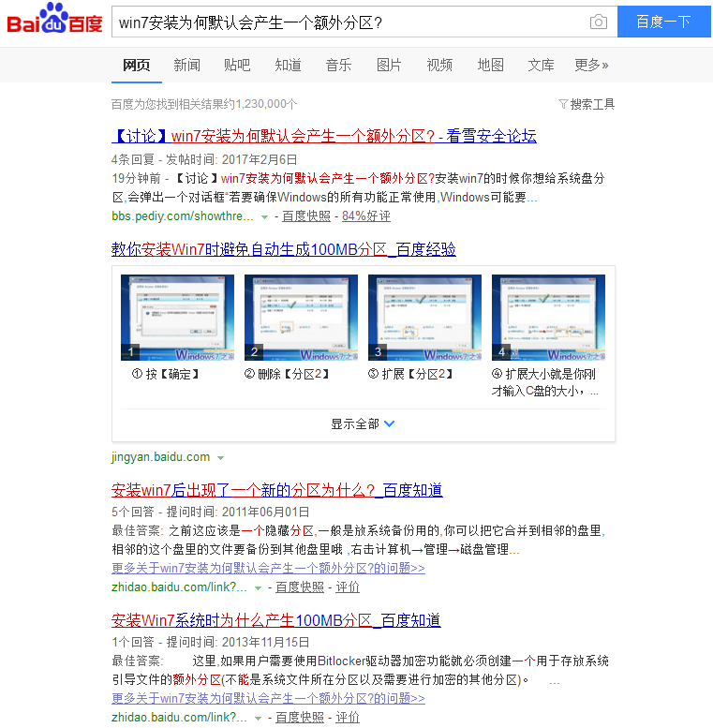This screenshot has height=728, width=713.
Task: Click 5个回答 - 提问时间: 2011年06月01日 text
Action: pos(210,513)
